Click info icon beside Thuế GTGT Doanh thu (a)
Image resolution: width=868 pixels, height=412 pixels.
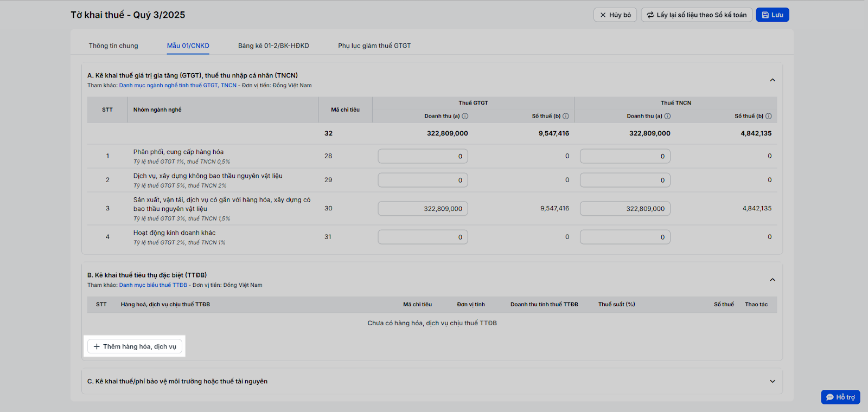coord(465,116)
